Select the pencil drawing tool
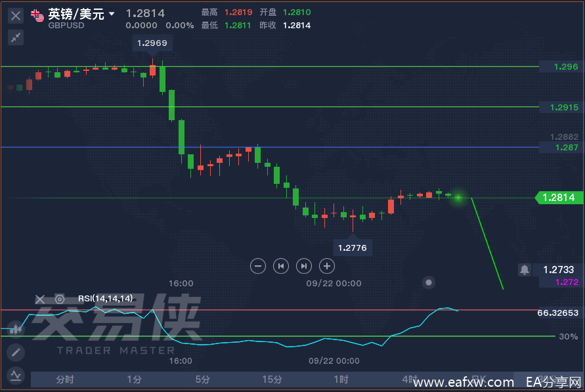The image size is (585, 392). point(16,352)
